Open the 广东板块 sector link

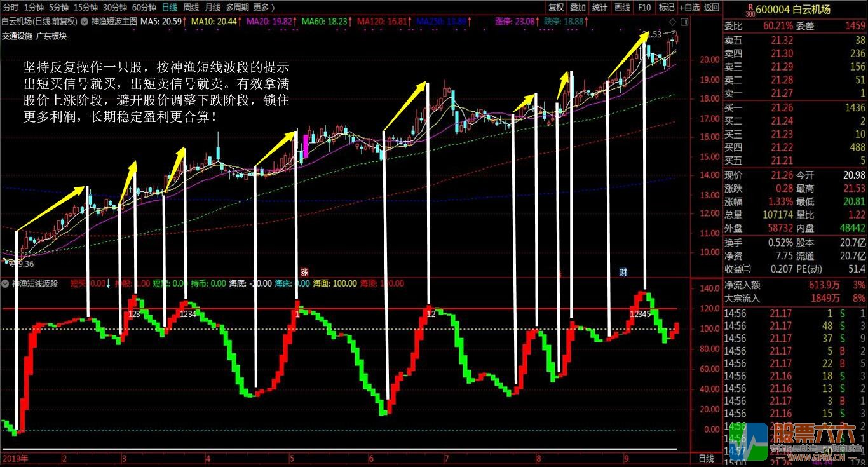(x=52, y=36)
